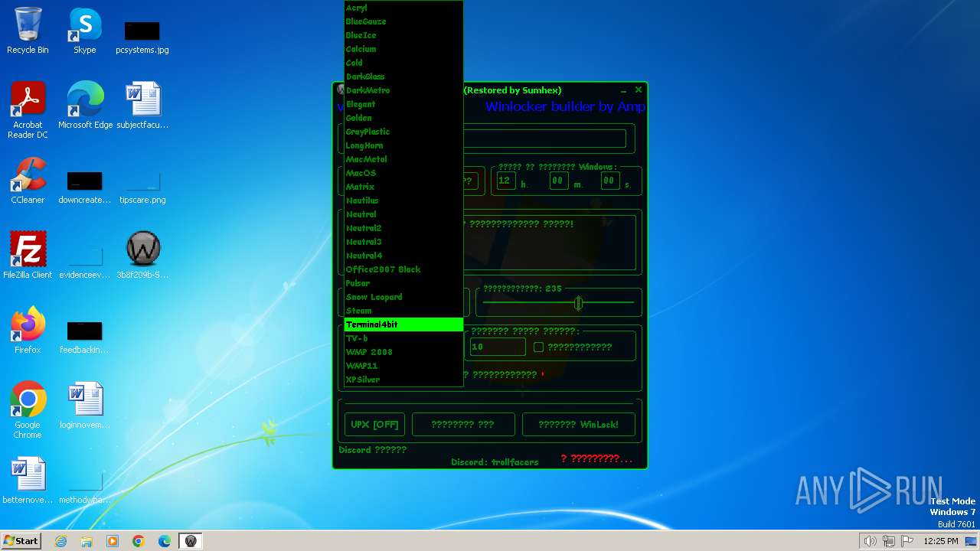
Task: Toggle the UPX [OFF] button
Action: tap(374, 424)
